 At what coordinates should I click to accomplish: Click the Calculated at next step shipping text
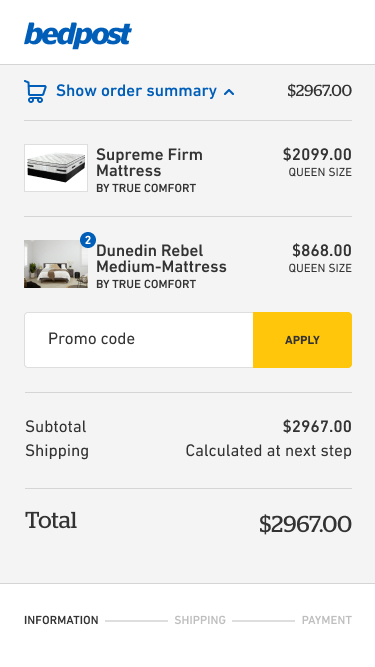[x=269, y=451]
